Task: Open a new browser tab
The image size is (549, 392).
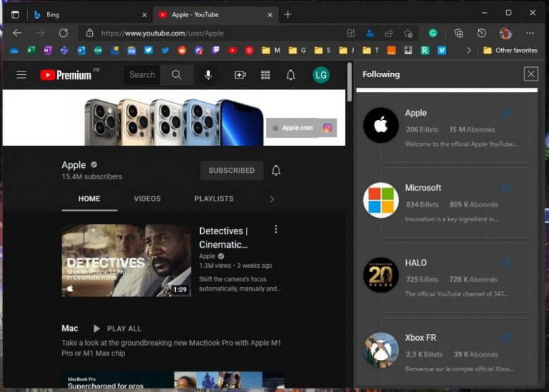Action: pyautogui.click(x=288, y=15)
